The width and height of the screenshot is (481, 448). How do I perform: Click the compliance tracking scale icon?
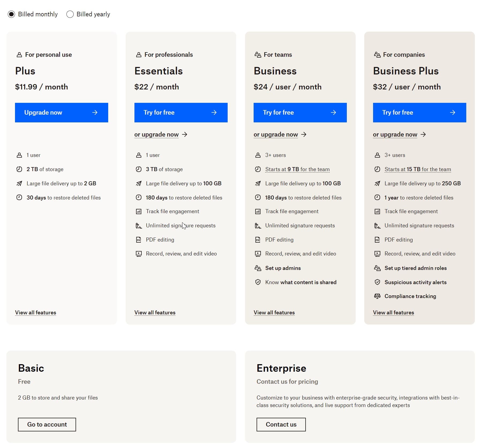tap(378, 296)
